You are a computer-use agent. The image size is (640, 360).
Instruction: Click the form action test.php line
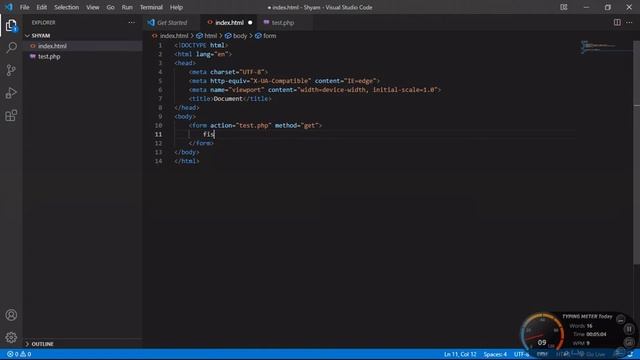click(256, 125)
